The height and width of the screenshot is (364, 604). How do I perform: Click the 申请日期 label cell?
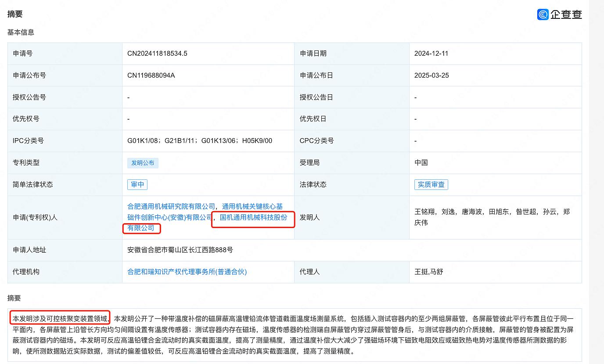pyautogui.click(x=352, y=54)
